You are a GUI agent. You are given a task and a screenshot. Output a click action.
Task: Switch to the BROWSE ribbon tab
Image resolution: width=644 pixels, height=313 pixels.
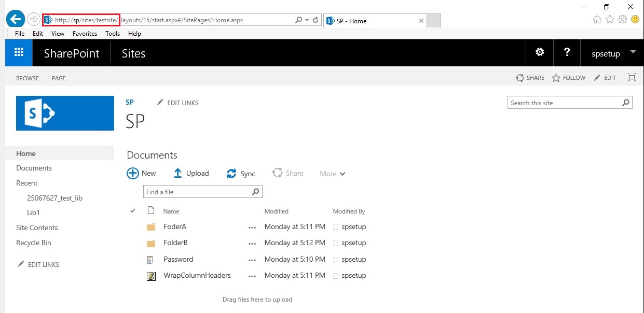[x=28, y=78]
